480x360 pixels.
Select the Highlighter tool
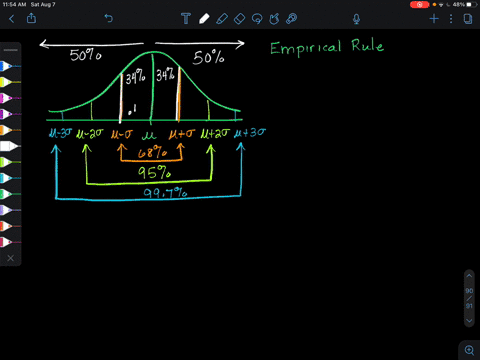pyautogui.click(x=222, y=19)
